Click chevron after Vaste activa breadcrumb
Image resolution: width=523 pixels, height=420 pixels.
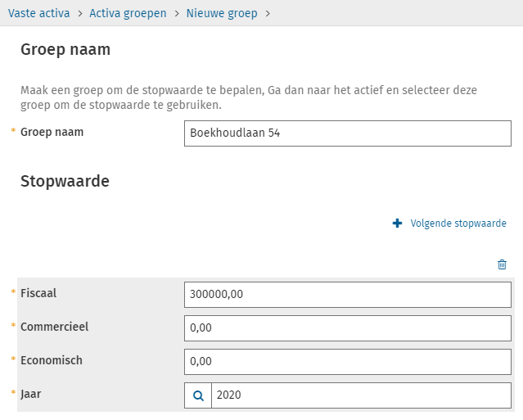pos(79,14)
